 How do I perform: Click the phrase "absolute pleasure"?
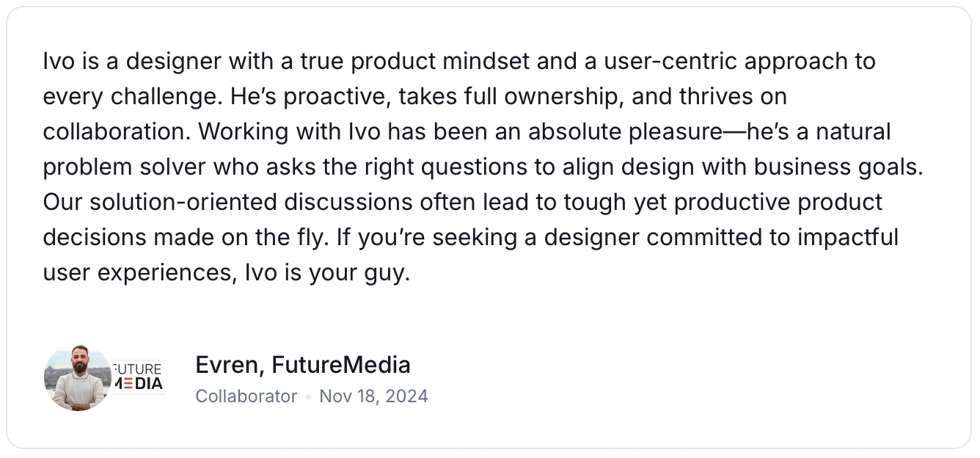point(625,131)
